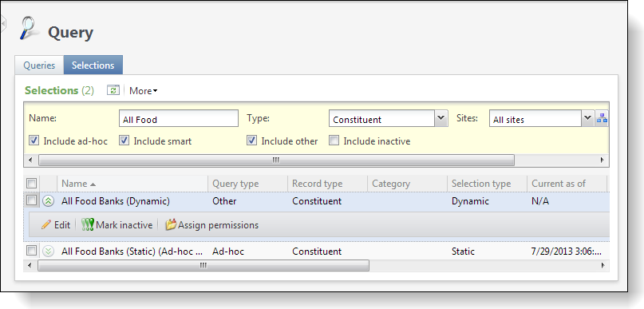Uncheck the Include other checkbox
644x309 pixels.
point(251,141)
